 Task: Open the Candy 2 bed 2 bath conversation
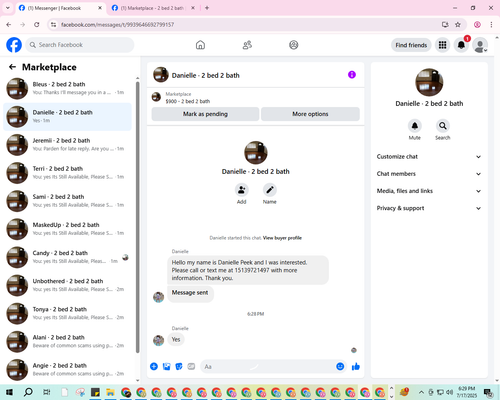(67, 257)
